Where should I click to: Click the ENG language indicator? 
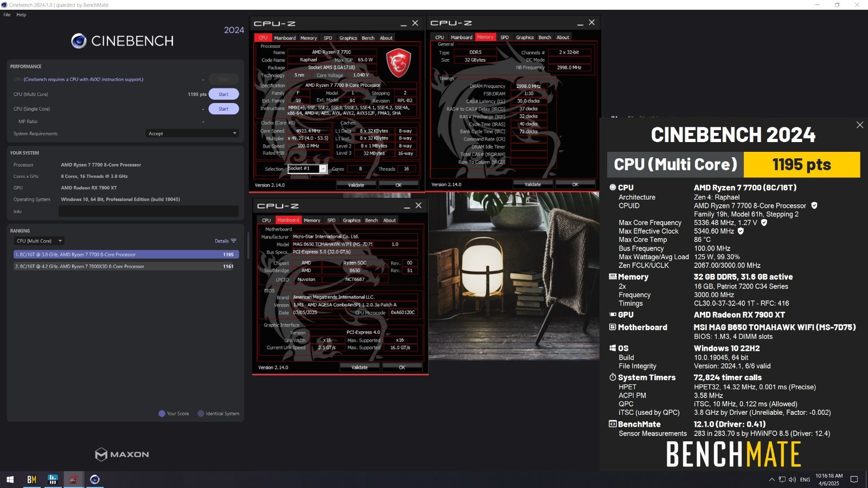coord(805,479)
